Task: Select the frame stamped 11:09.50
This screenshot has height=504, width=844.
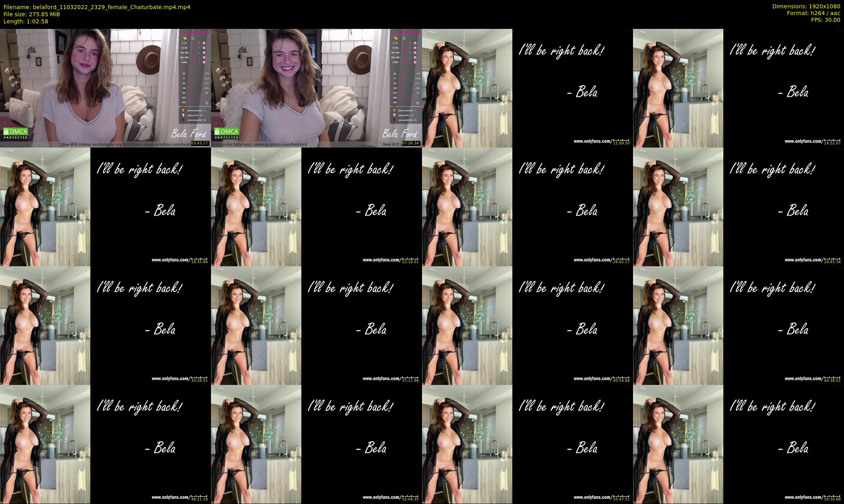Action: [527, 88]
